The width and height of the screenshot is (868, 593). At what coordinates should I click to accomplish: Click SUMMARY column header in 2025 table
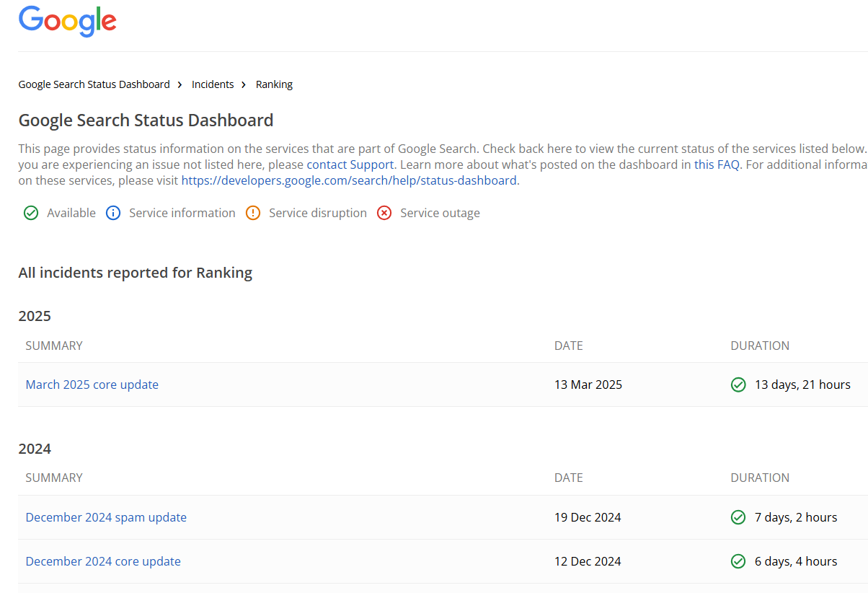[54, 346]
